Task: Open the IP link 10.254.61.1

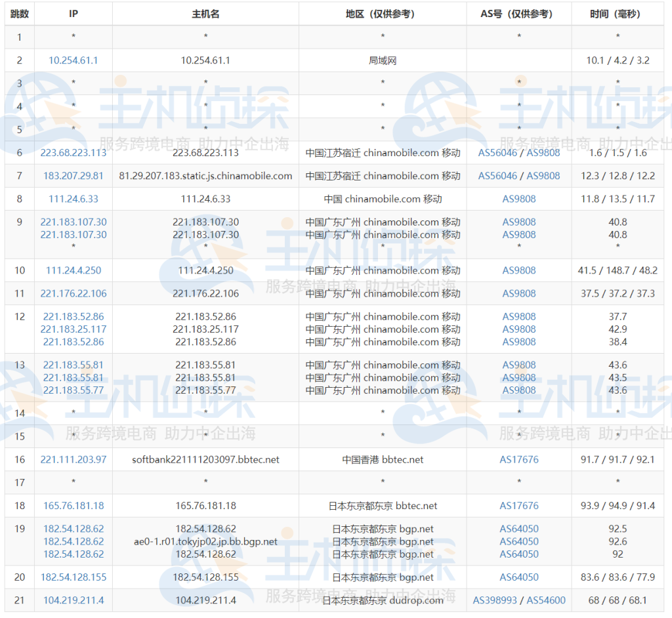Action: click(73, 60)
